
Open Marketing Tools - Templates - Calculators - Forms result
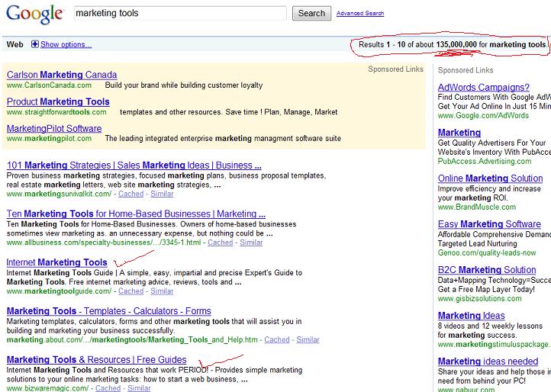click(x=109, y=311)
